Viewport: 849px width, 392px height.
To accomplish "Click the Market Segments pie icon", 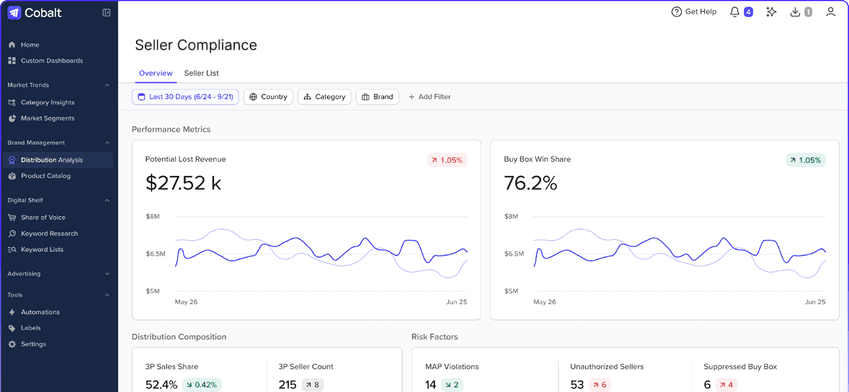I will click(12, 118).
